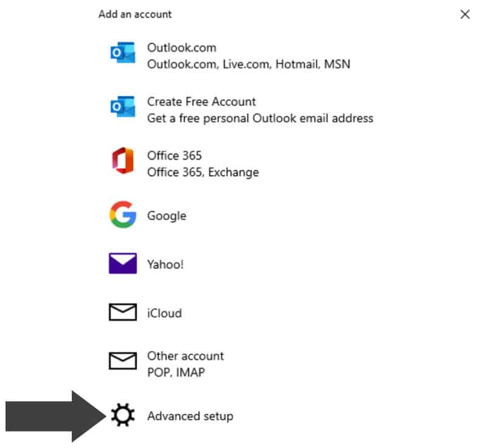Select the Create Free Account label
Image resolution: width=478 pixels, height=448 pixels.
tap(201, 102)
